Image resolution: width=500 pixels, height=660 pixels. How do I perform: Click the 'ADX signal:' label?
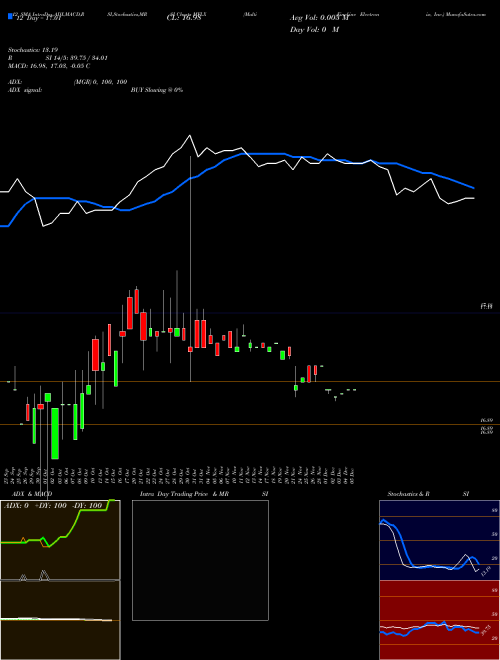point(25,90)
